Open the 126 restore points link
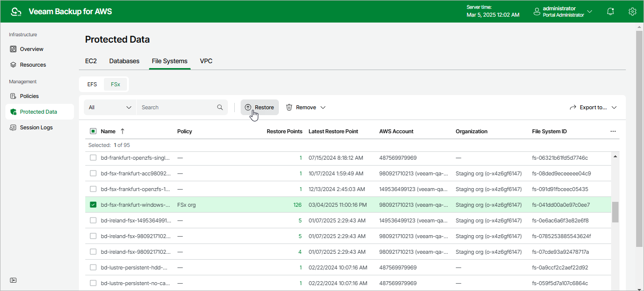The height and width of the screenshot is (291, 644). 297,204
